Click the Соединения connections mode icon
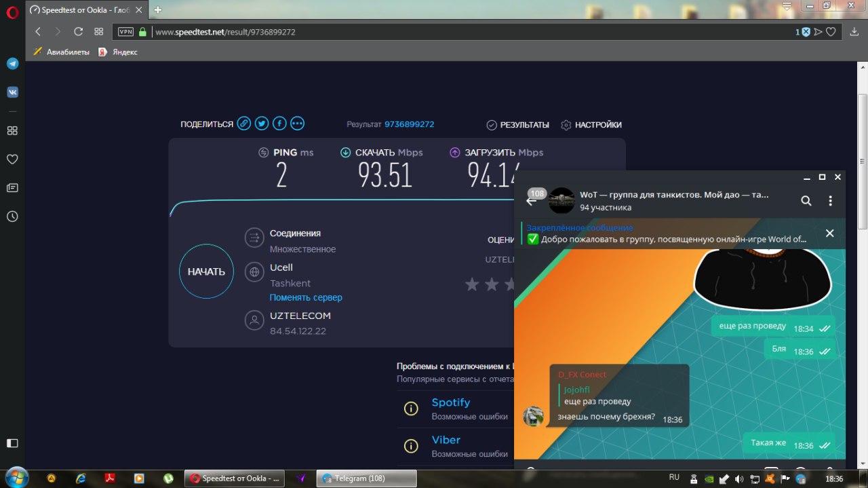The image size is (868, 488). (x=254, y=237)
